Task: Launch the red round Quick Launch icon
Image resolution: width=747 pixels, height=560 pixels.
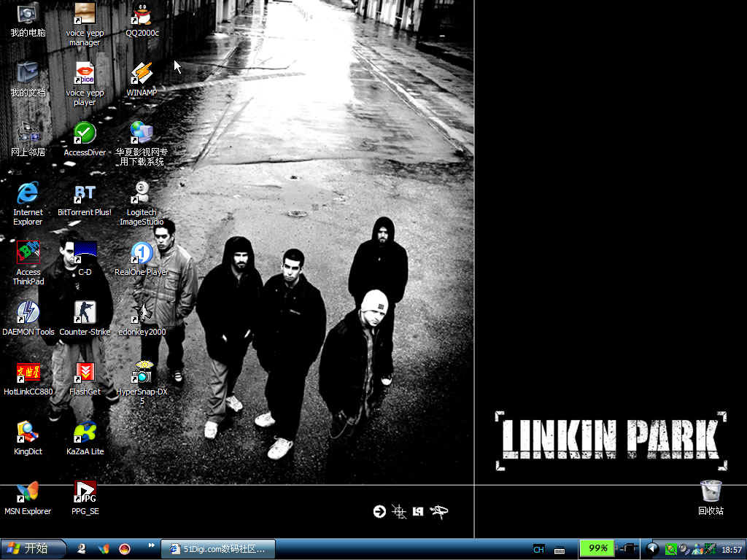Action: click(x=125, y=549)
